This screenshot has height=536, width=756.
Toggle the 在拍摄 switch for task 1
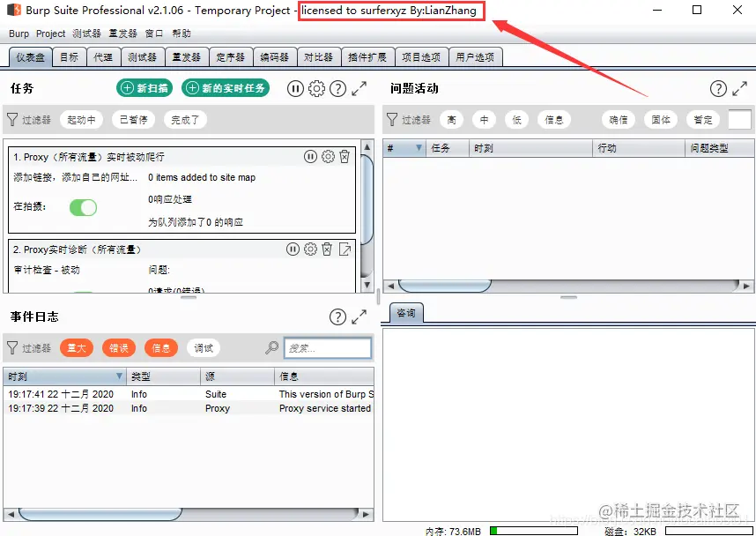pyautogui.click(x=83, y=208)
